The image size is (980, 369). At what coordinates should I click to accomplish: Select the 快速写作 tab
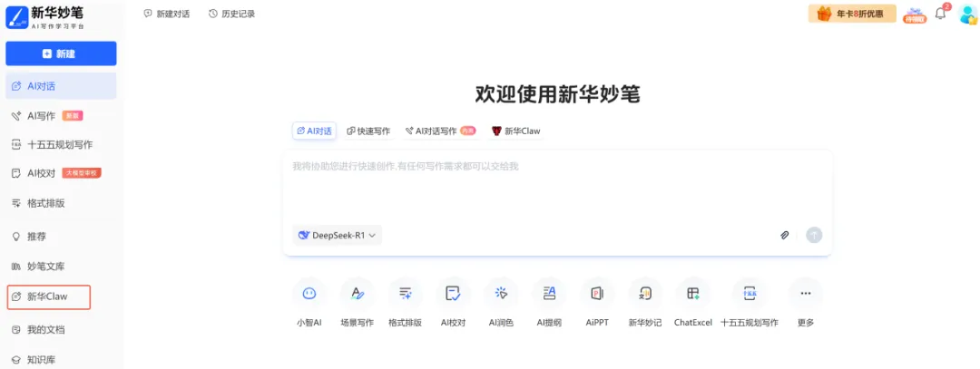(368, 131)
